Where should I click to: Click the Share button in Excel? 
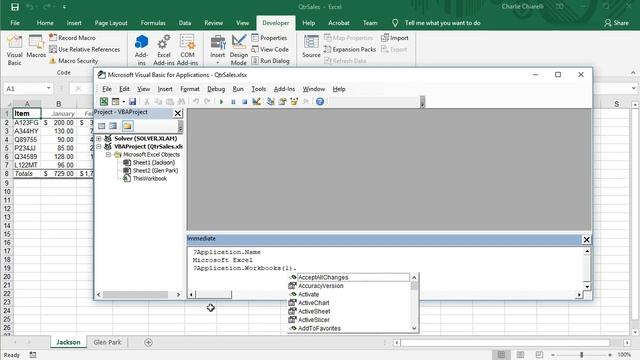(616, 23)
